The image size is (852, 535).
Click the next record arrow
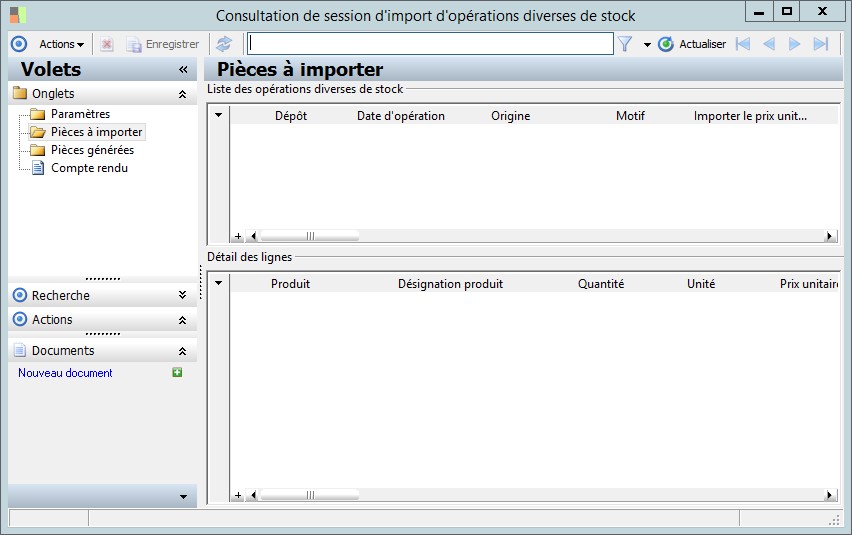[795, 44]
